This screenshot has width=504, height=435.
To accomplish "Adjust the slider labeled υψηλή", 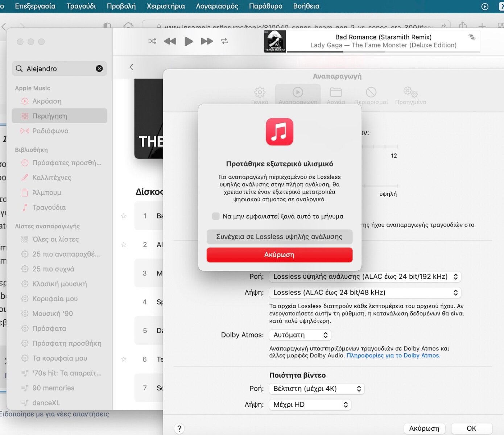I will coord(380,186).
